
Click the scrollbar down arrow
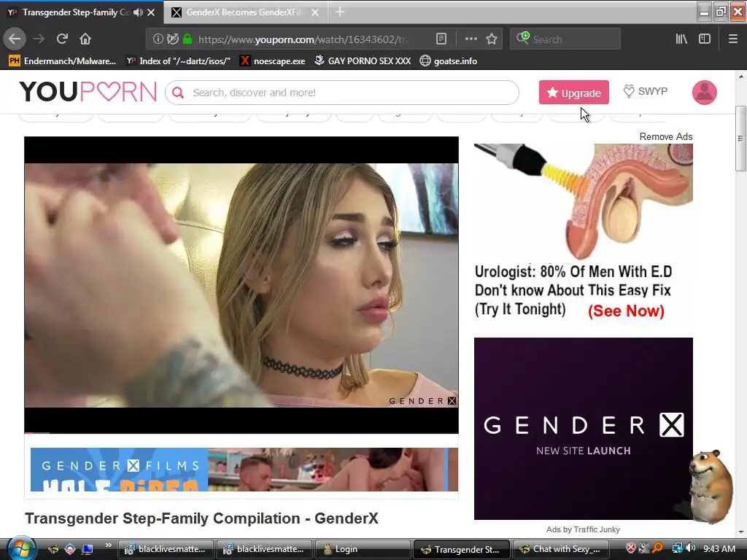coord(741,532)
